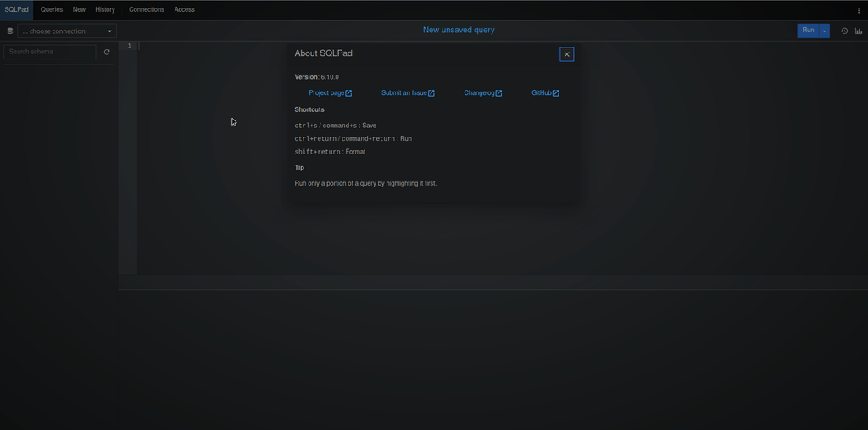The height and width of the screenshot is (430, 868).
Task: Open the Connections menu item
Action: [147, 10]
